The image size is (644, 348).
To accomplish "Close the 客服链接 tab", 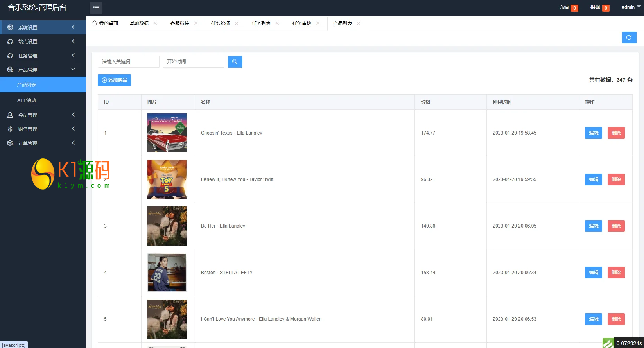I will point(196,23).
